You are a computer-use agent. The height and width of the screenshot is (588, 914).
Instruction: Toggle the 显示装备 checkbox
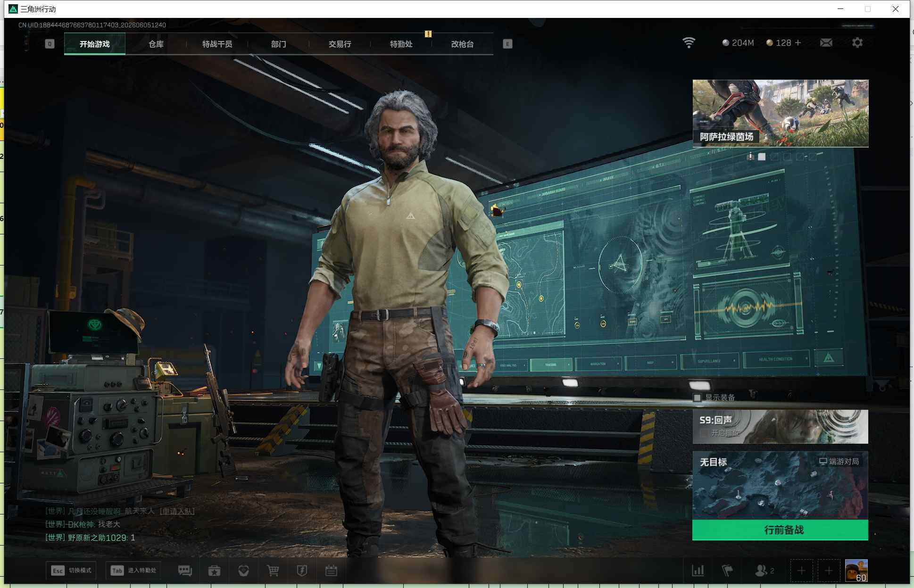[697, 398]
